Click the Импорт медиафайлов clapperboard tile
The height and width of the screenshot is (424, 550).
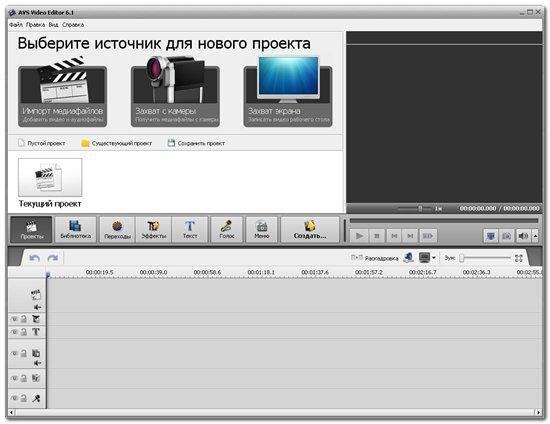[62, 92]
